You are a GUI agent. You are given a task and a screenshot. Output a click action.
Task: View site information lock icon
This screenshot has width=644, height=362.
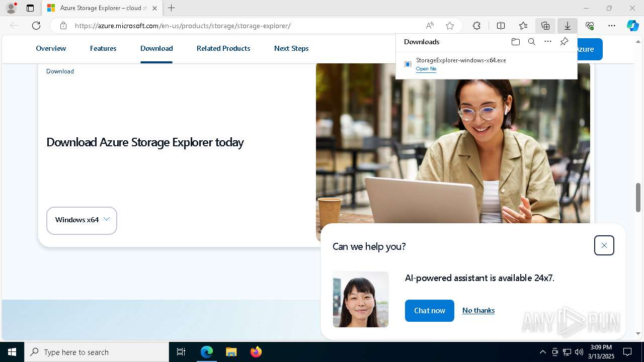[x=63, y=26]
